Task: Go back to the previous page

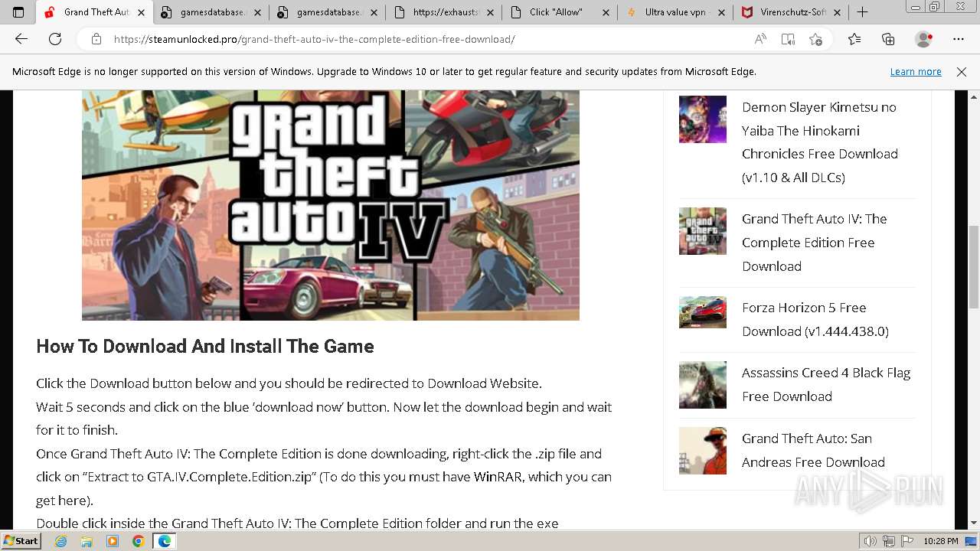Action: pos(21,39)
